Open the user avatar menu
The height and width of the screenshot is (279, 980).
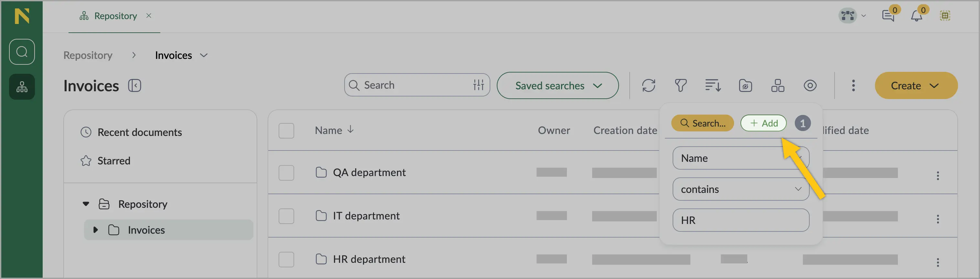847,16
